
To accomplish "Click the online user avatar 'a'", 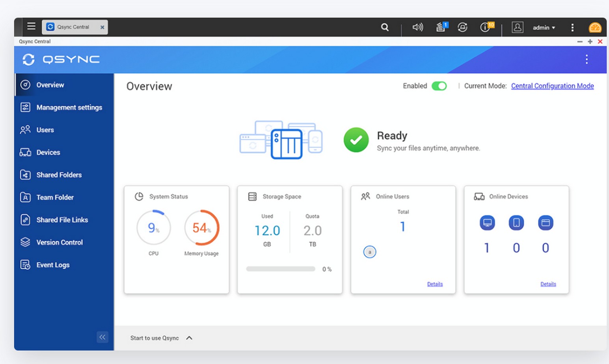I will [x=369, y=252].
